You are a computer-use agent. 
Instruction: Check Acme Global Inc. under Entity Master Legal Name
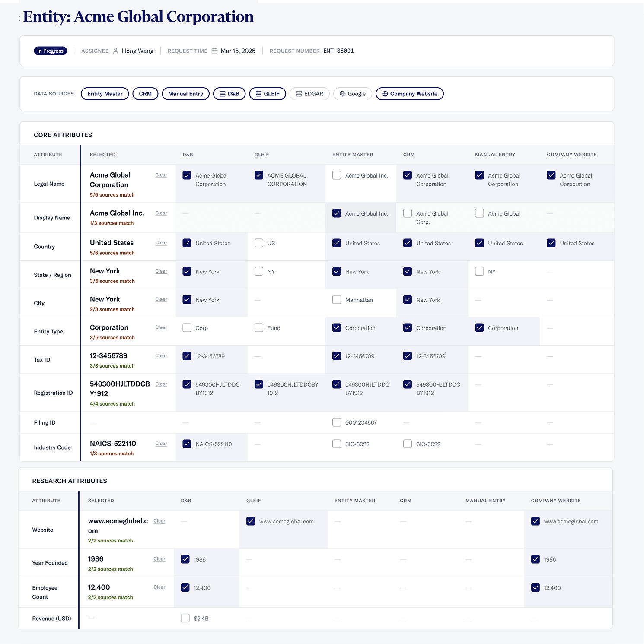[337, 175]
